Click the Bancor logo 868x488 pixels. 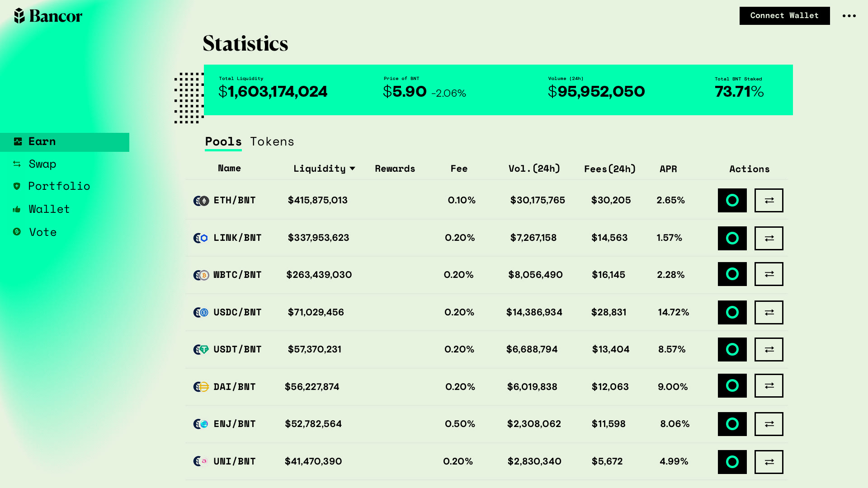coord(48,16)
